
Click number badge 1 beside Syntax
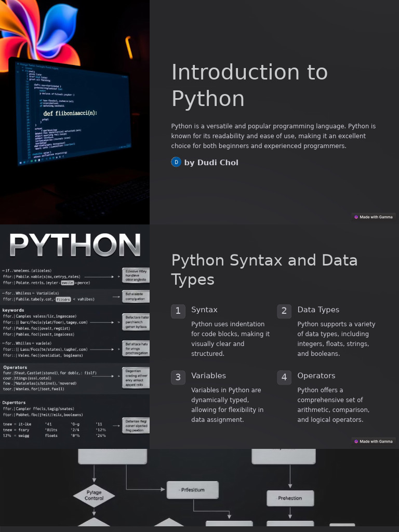(x=178, y=311)
